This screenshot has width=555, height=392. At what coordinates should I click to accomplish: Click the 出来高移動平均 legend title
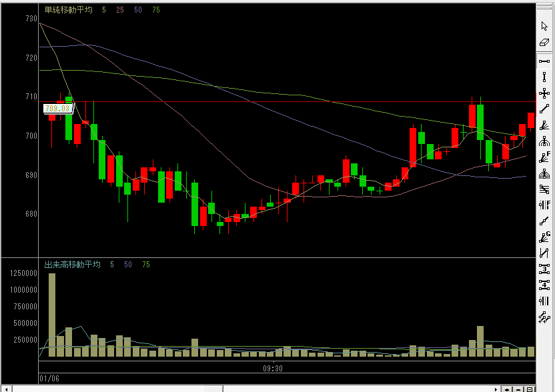[72, 264]
